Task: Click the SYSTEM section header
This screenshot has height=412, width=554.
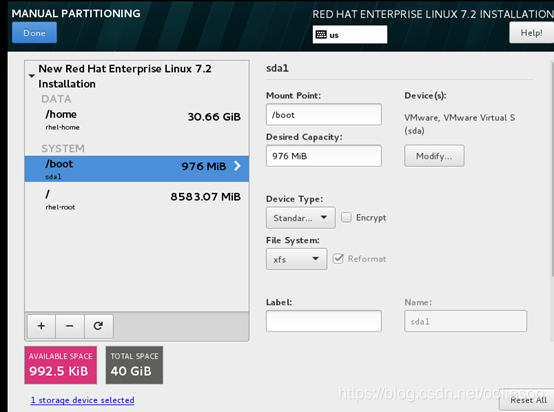Action: tap(63, 148)
